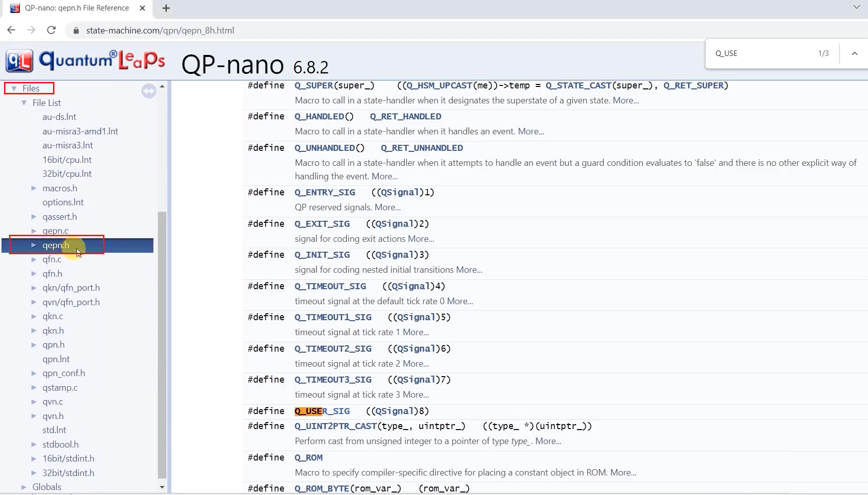Open au-misra3-amd1.lnt file

(80, 131)
